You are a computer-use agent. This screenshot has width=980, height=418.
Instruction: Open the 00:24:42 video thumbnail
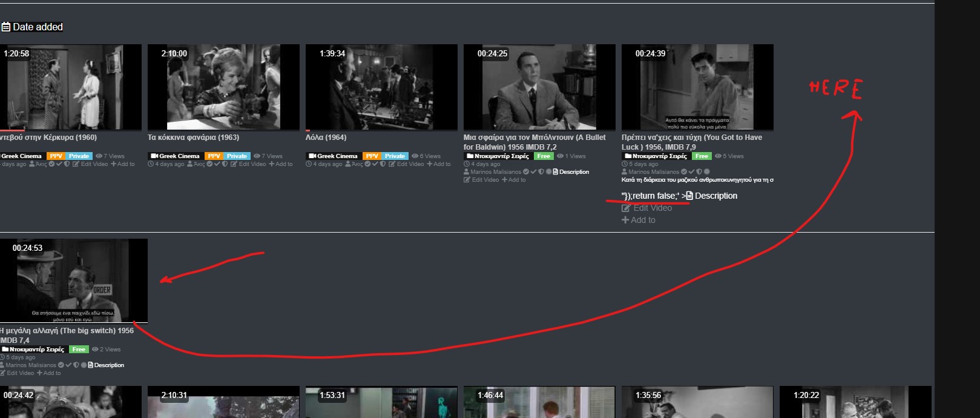71,402
